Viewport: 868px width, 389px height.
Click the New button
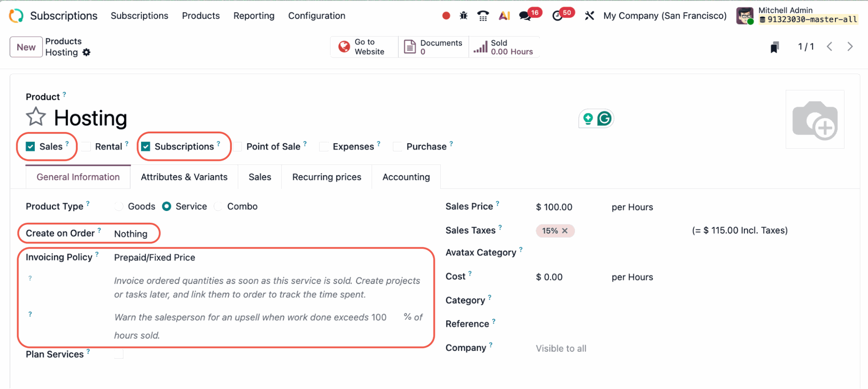point(26,47)
